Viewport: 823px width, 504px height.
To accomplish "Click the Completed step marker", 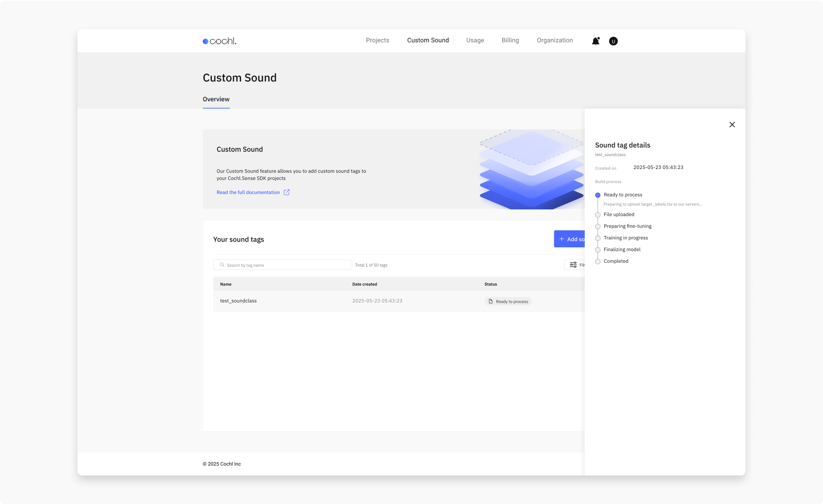I will (x=598, y=262).
